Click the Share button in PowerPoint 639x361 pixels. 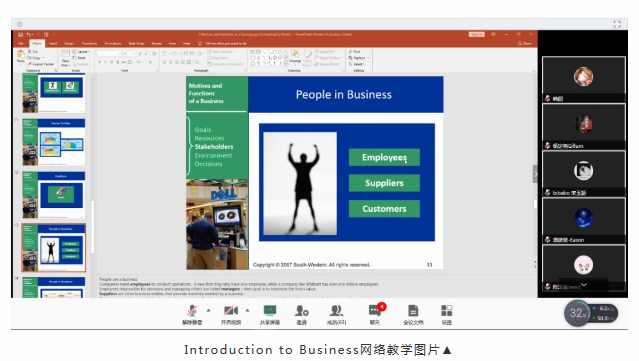[x=524, y=43]
